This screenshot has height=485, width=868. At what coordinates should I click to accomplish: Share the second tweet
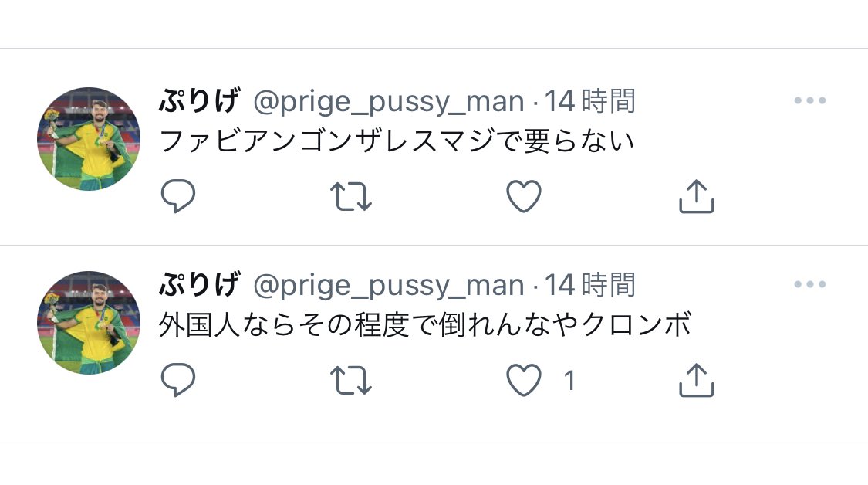697,380
